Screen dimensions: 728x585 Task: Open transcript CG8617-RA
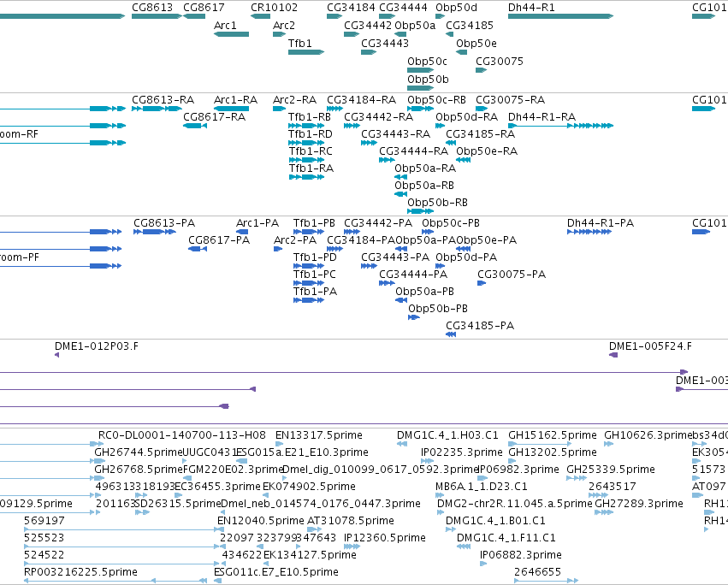[x=215, y=117]
